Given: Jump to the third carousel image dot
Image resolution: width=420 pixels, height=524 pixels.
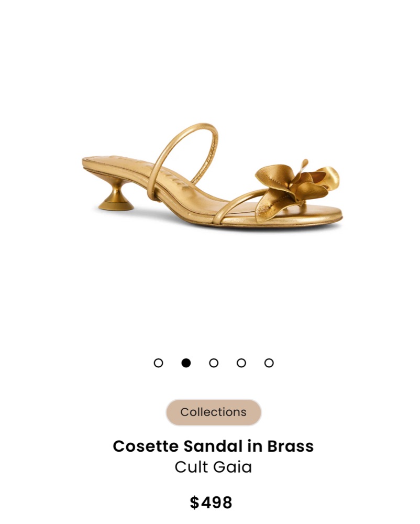Looking at the screenshot, I should 214,363.
